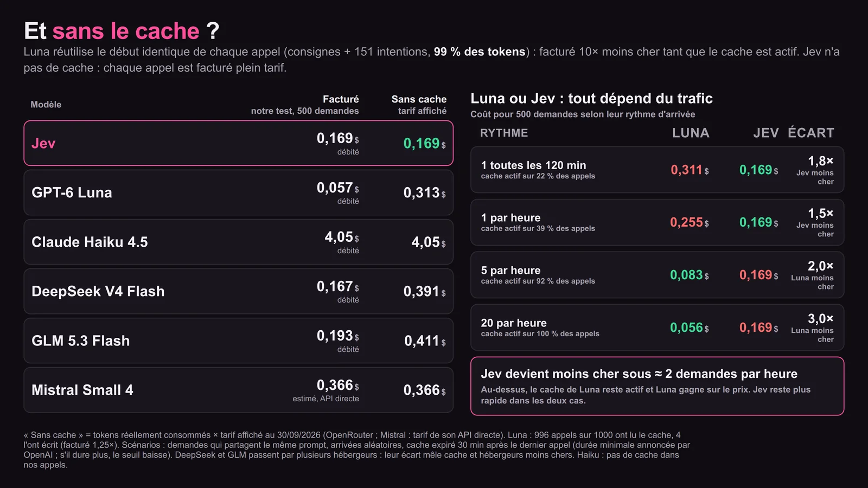This screenshot has height=488, width=868.
Task: Click the red Luna cost 0,311 $
Action: pyautogui.click(x=690, y=170)
